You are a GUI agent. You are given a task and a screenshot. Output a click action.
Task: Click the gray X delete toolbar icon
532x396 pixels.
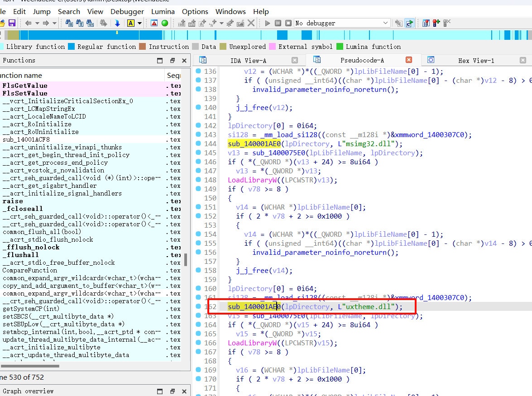click(x=251, y=23)
